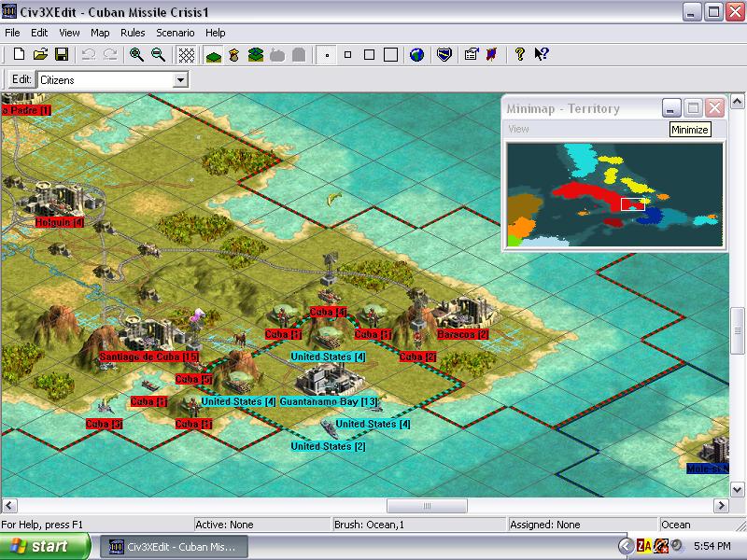The image size is (747, 560).
Task: Click the Cuba [4] unit label
Action: point(329,312)
